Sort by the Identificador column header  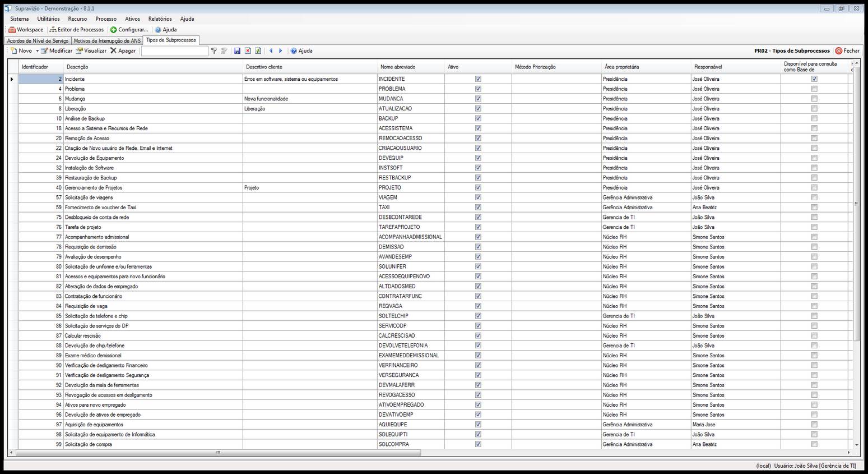coord(41,67)
